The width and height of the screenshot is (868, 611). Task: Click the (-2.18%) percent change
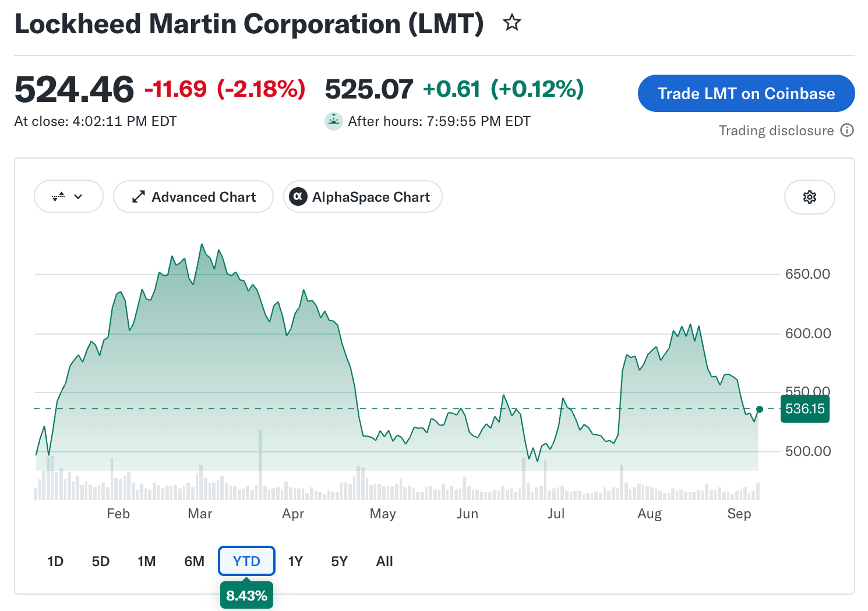261,89
